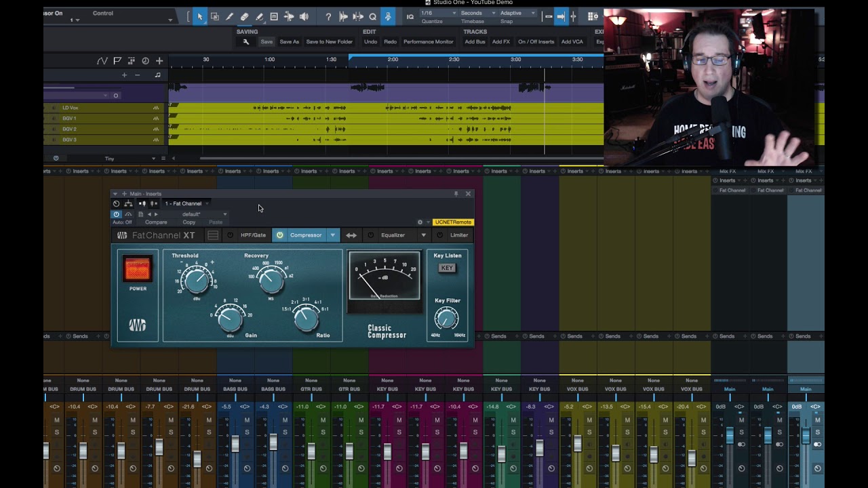Screen dimensions: 868x488
Task: Toggle the orange POWER switch
Action: coord(138,269)
